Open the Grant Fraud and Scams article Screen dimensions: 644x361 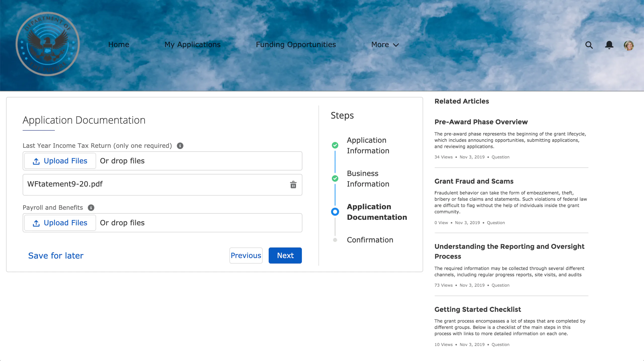coord(474,181)
